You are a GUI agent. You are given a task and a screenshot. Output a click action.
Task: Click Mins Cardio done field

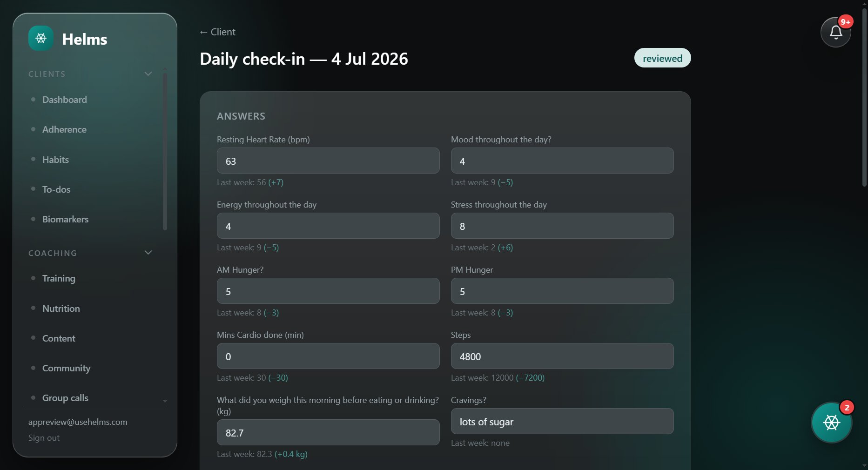click(x=328, y=356)
